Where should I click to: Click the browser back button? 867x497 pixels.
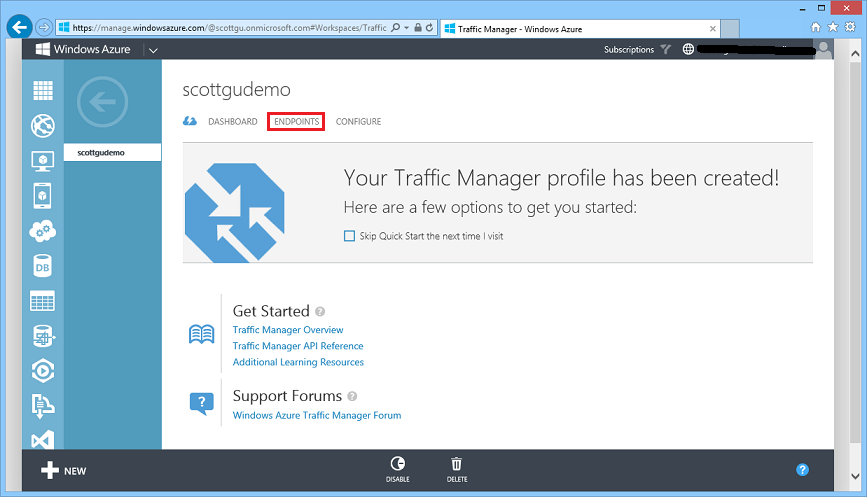point(19,27)
